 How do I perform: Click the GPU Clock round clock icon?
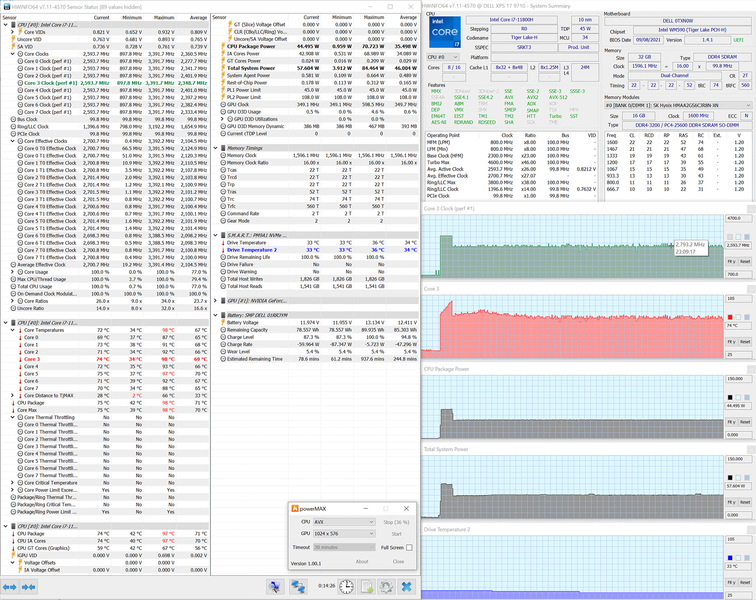[223, 104]
